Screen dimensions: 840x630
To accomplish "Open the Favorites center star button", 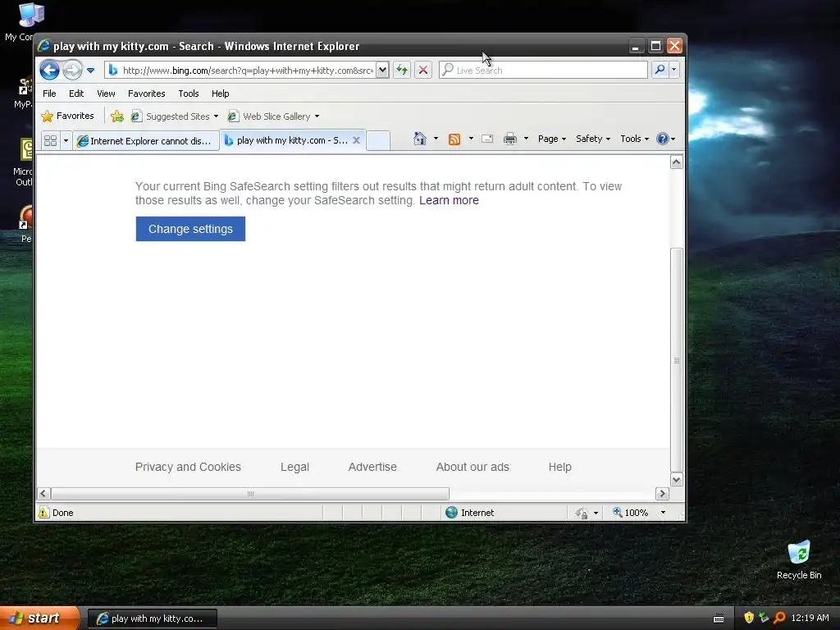I will click(67, 116).
